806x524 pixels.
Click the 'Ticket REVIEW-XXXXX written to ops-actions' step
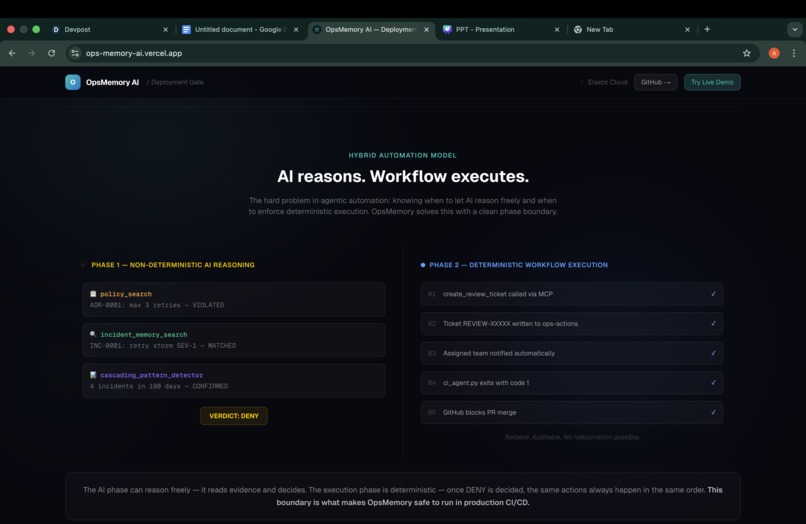coord(572,323)
